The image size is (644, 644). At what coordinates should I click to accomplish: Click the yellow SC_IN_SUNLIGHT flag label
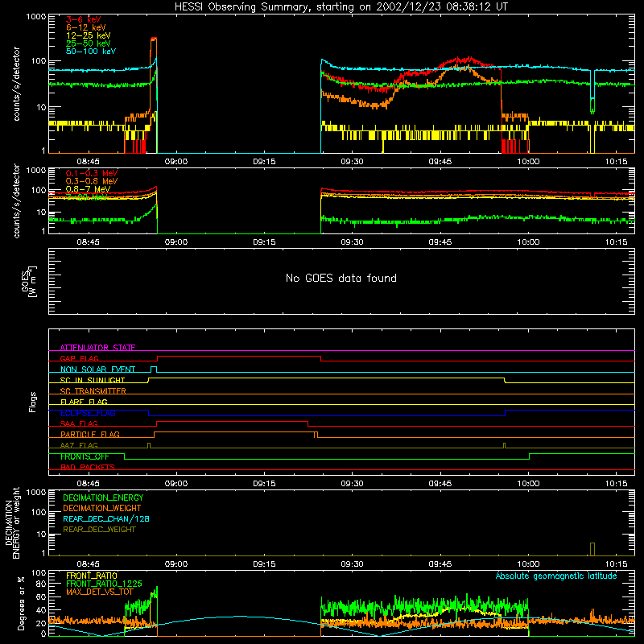point(93,380)
